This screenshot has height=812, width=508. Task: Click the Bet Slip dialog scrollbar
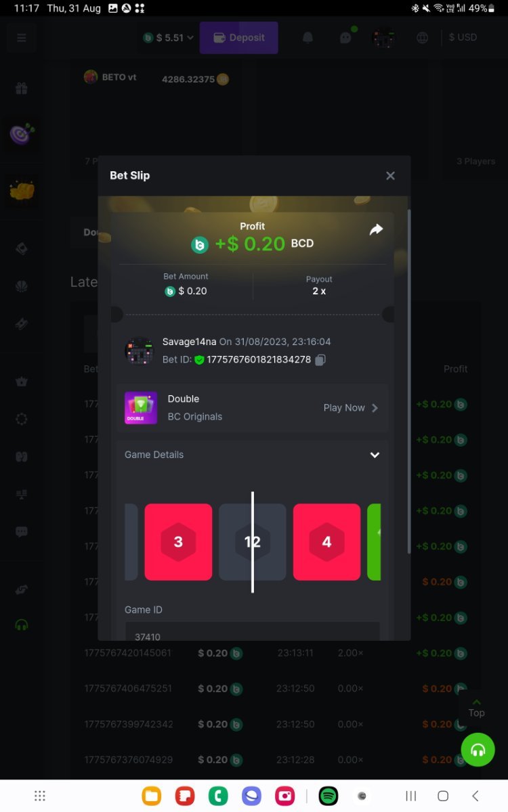click(408, 382)
